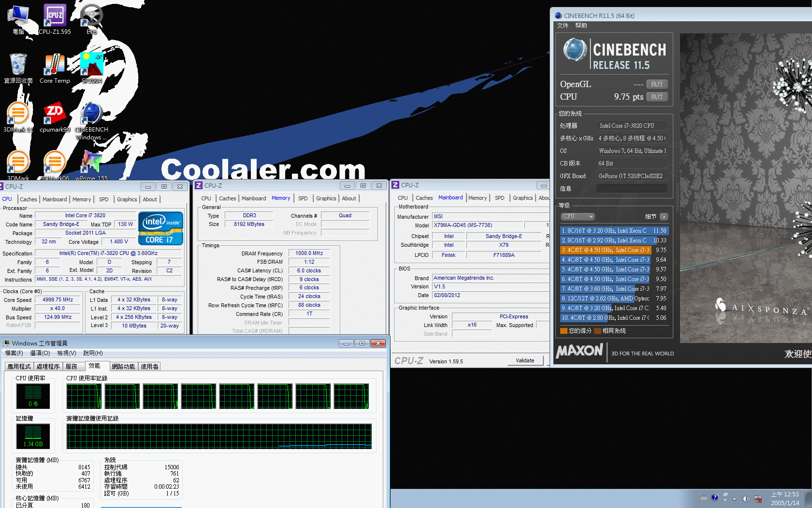Open the 檢視(V) menu in Task Manager
The image size is (812, 508).
click(x=67, y=353)
